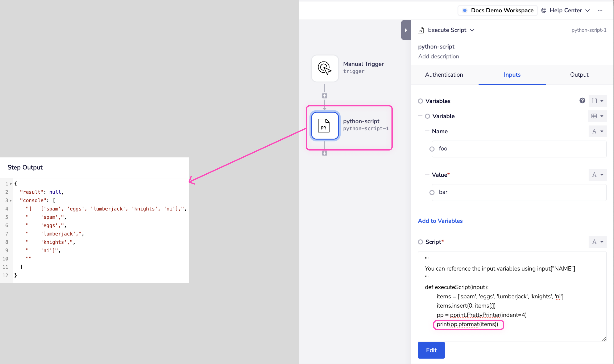The height and width of the screenshot is (364, 614).
Task: Toggle the circle next to Script
Action: (420, 242)
